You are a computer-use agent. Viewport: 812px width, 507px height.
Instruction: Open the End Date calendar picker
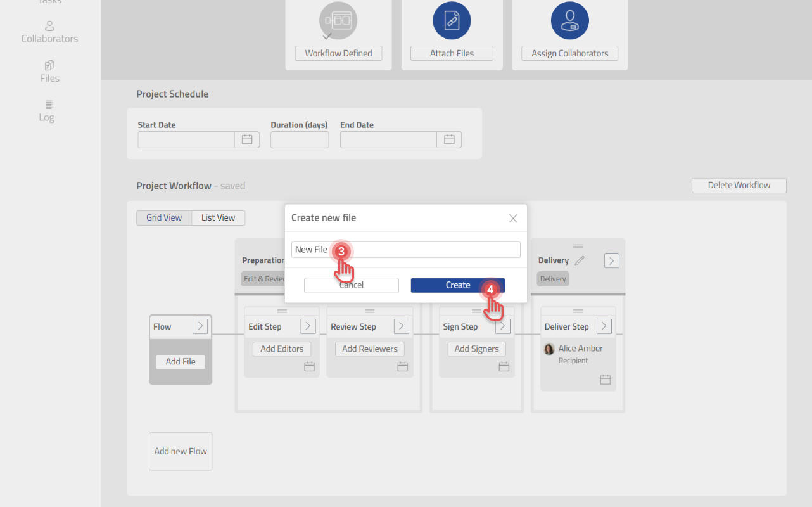[x=449, y=139]
